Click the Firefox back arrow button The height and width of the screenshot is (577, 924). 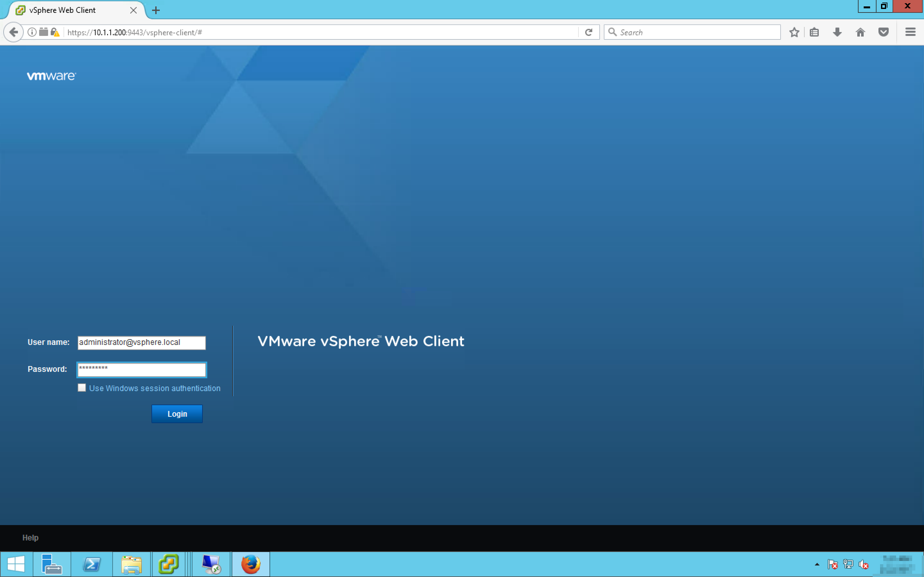pos(13,32)
